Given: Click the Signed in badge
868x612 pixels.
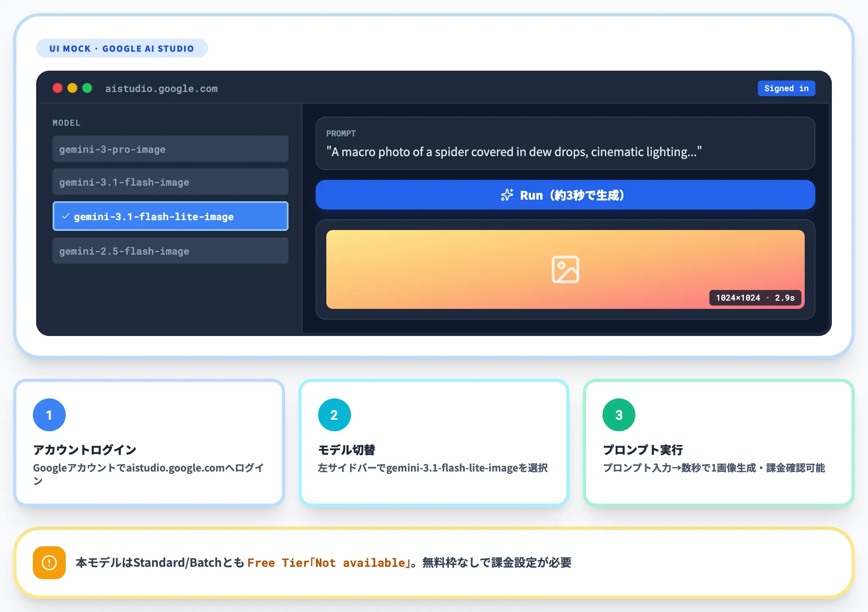Looking at the screenshot, I should 786,88.
